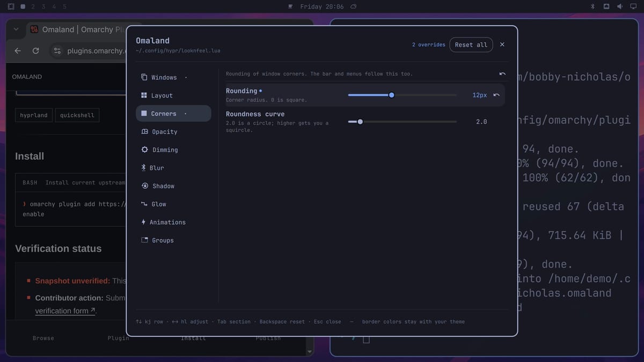Switch to workspace 5 in the top bar
The height and width of the screenshot is (362, 644).
64,6
